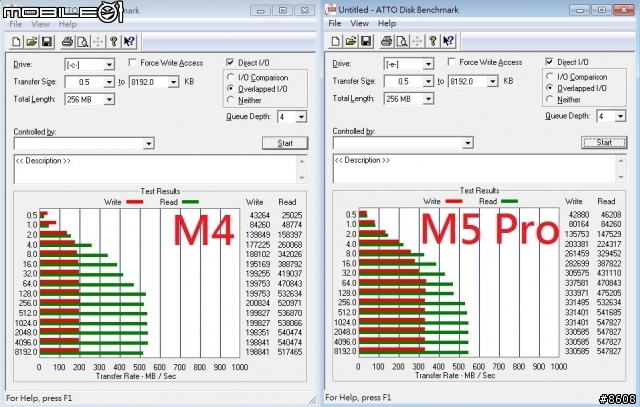Open Transfer Size 0.5 dropdown in left window
640x407 pixels.
pyautogui.click(x=109, y=82)
